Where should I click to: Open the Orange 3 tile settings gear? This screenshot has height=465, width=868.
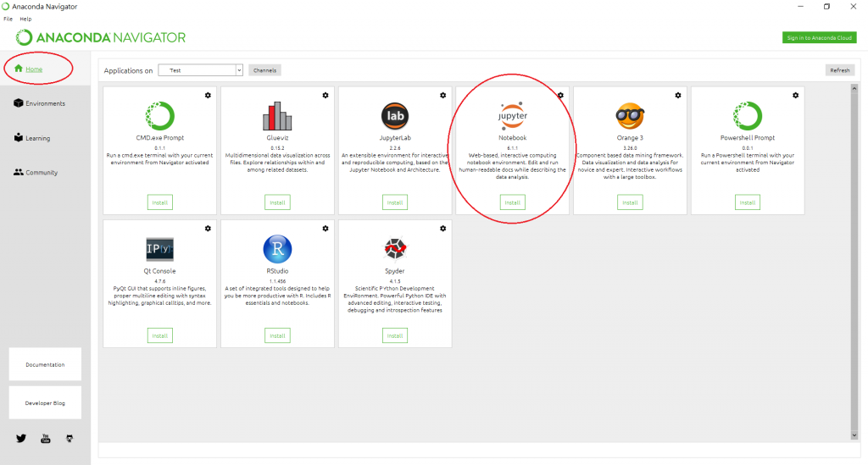click(678, 95)
